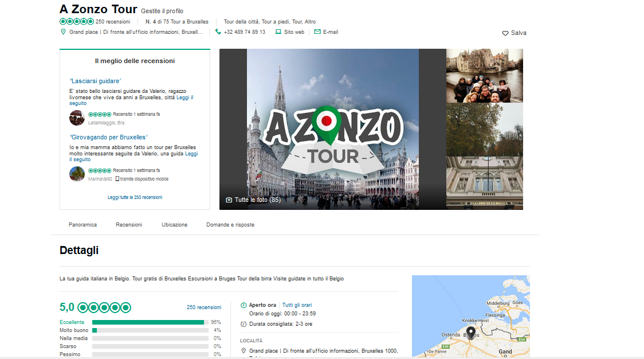This screenshot has width=644, height=359.
Task: Open the Recensioni tab
Action: point(129,225)
